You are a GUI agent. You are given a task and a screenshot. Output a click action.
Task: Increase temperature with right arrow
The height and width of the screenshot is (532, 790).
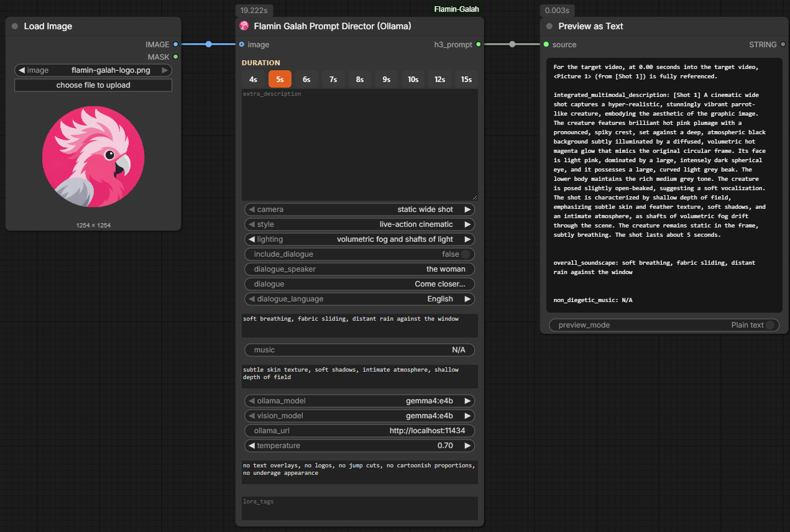point(467,446)
